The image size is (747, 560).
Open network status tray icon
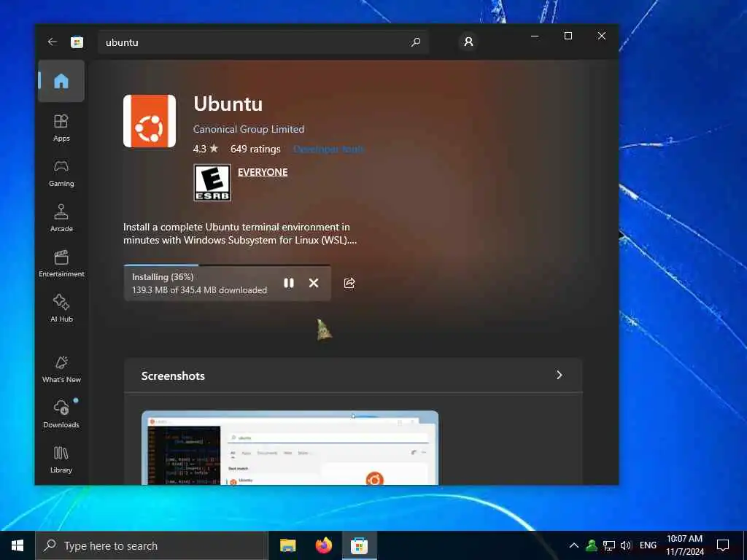click(609, 545)
